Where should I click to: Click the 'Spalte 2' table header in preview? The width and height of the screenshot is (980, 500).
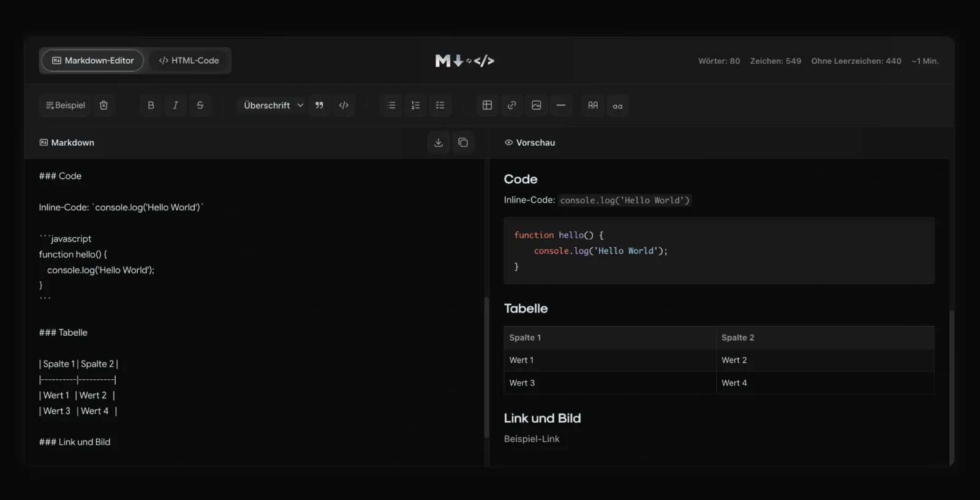tap(826, 338)
